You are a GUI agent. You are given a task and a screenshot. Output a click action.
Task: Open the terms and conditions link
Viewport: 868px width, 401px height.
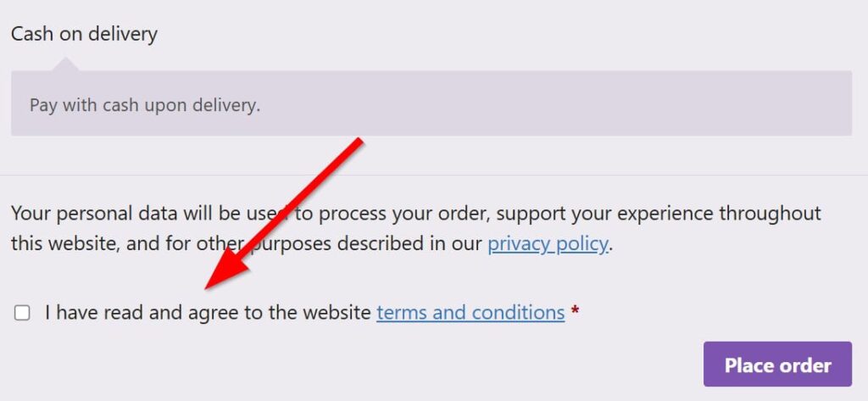(x=470, y=313)
